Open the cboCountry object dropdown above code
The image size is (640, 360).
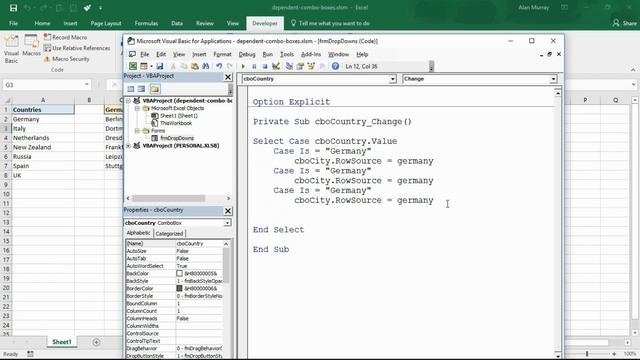coord(392,79)
